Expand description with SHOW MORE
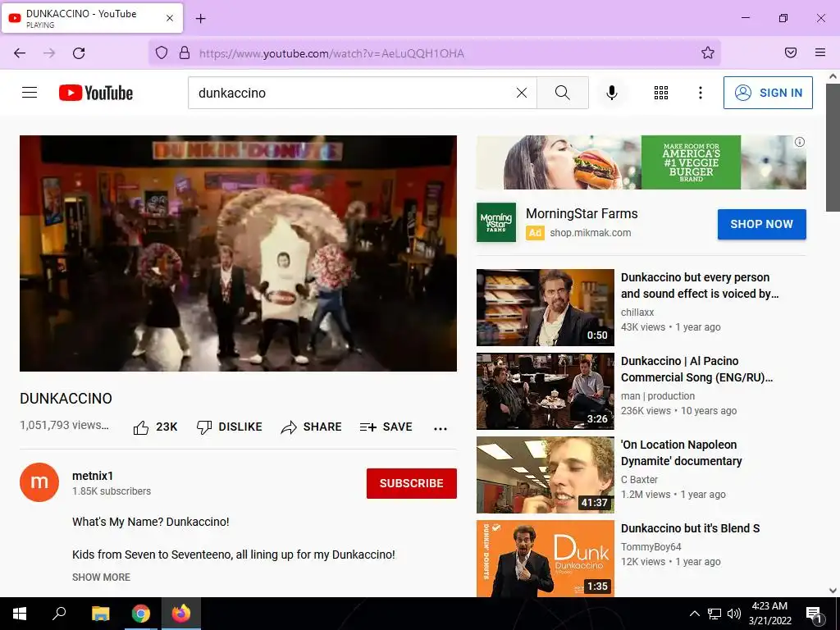The image size is (840, 630). tap(101, 577)
